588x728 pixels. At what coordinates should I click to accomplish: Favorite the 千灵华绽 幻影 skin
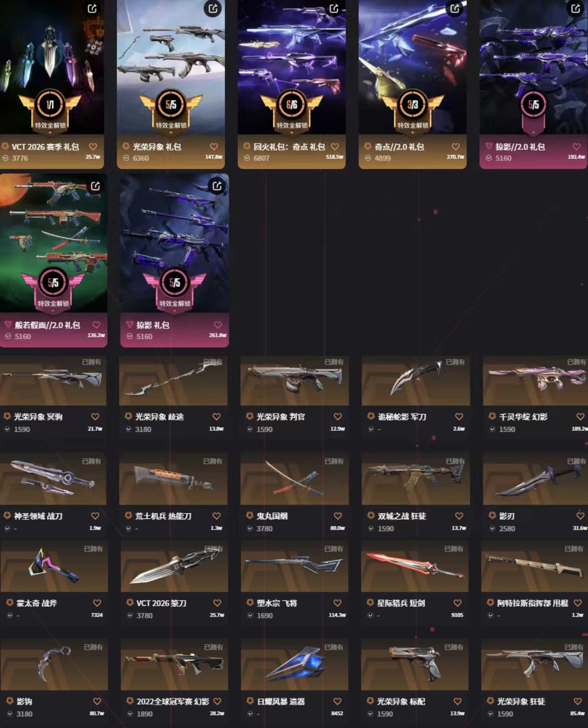[580, 417]
